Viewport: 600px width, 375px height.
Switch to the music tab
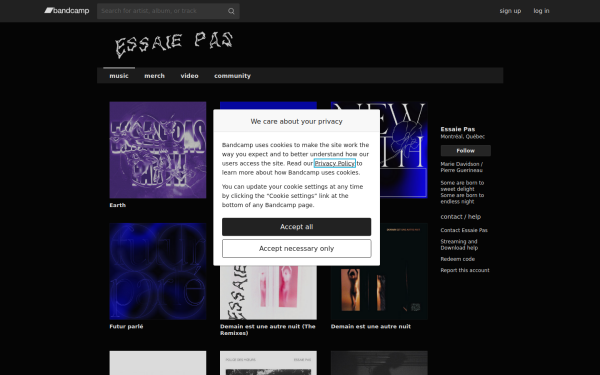(119, 76)
